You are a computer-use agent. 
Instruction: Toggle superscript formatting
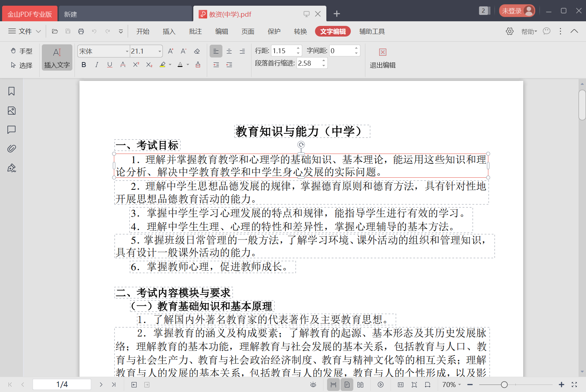(136, 65)
